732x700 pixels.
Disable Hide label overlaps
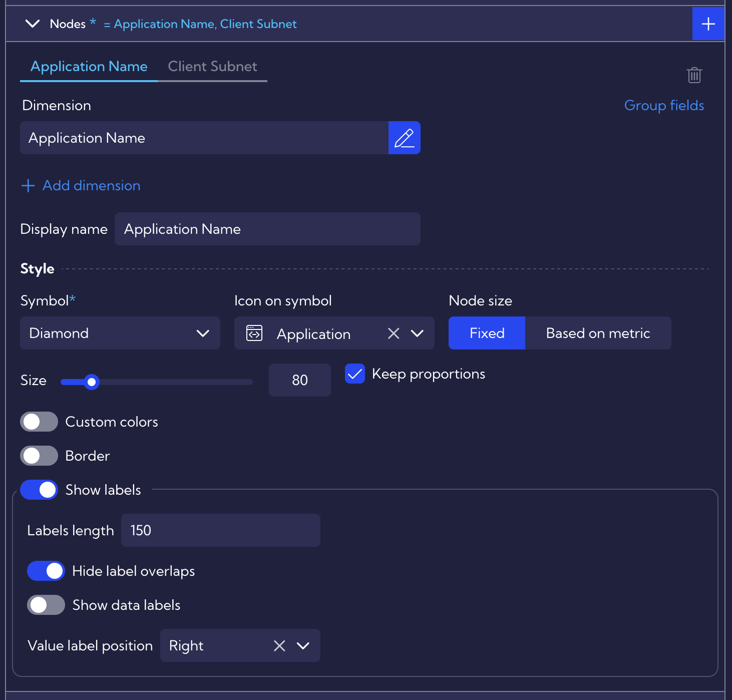pos(46,571)
